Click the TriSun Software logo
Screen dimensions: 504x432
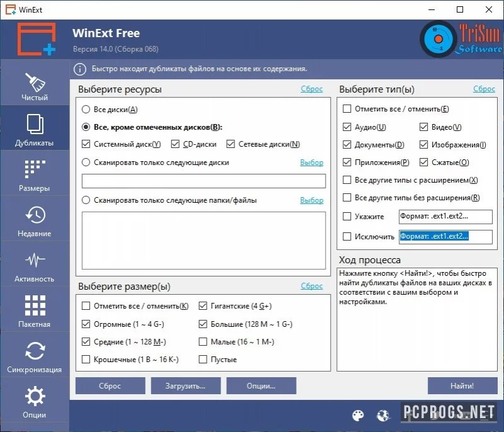(461, 39)
